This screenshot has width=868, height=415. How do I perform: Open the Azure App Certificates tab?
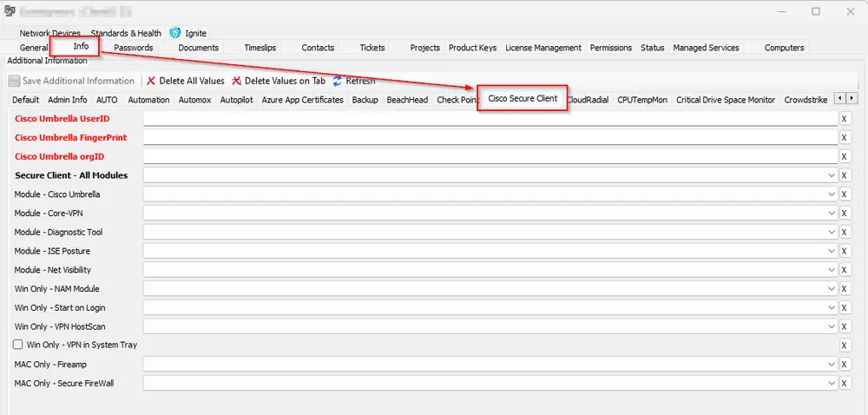(x=302, y=100)
